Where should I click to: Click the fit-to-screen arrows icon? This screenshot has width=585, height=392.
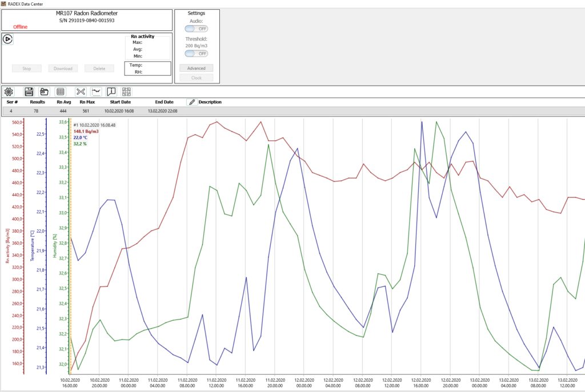(x=127, y=91)
